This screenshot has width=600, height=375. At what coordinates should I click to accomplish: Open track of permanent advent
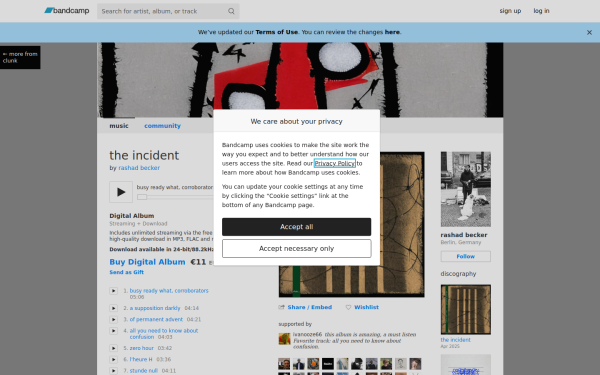click(x=156, y=320)
